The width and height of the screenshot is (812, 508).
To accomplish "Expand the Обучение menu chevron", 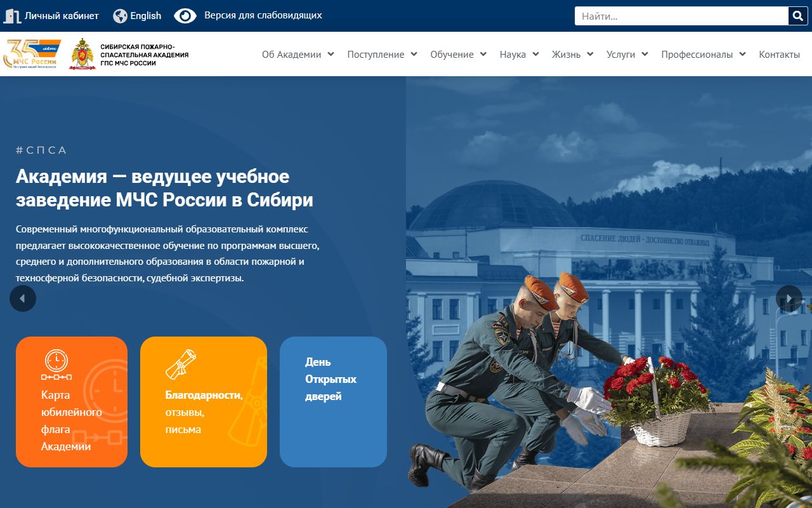I will pyautogui.click(x=483, y=55).
